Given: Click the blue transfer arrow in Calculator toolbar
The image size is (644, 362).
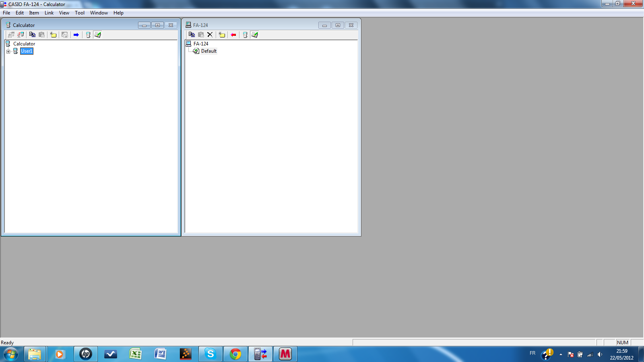Looking at the screenshot, I should point(76,35).
